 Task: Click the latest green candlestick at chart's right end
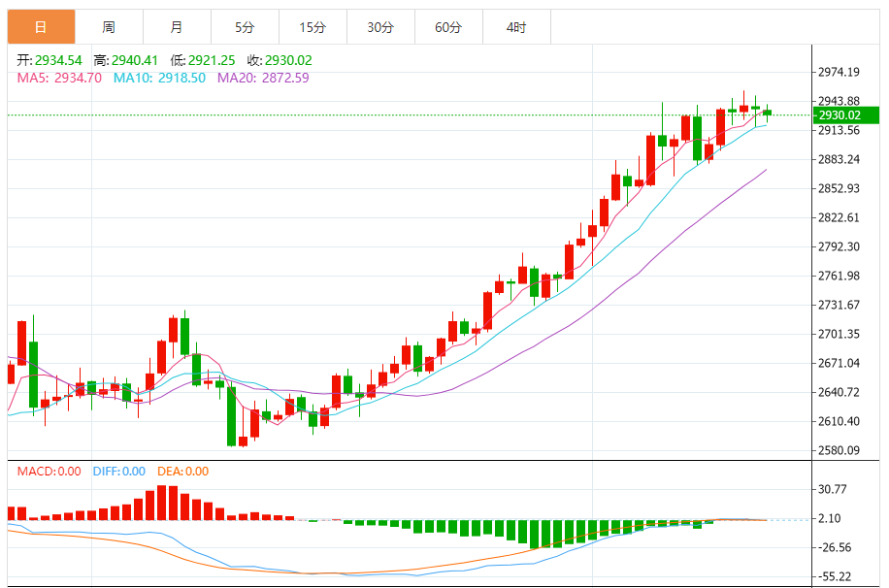tap(767, 113)
